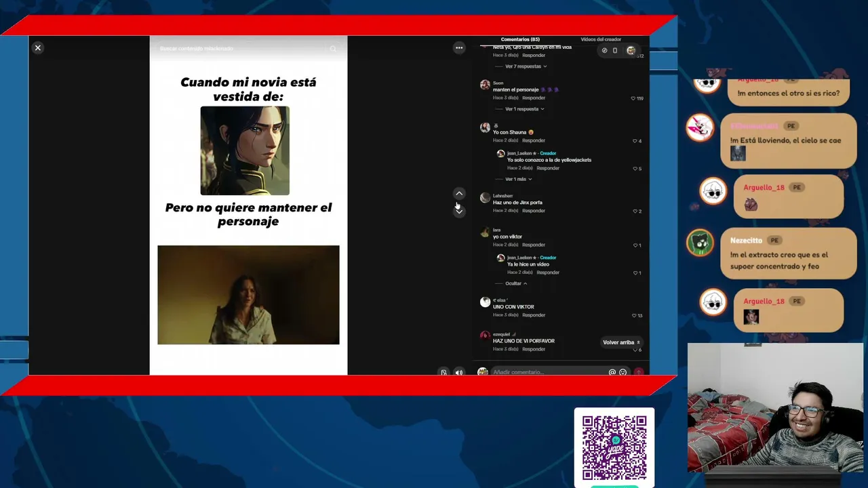Reply to 'HAZ UNO DE VI PORFAVOR'
This screenshot has width=868, height=488.
534,349
